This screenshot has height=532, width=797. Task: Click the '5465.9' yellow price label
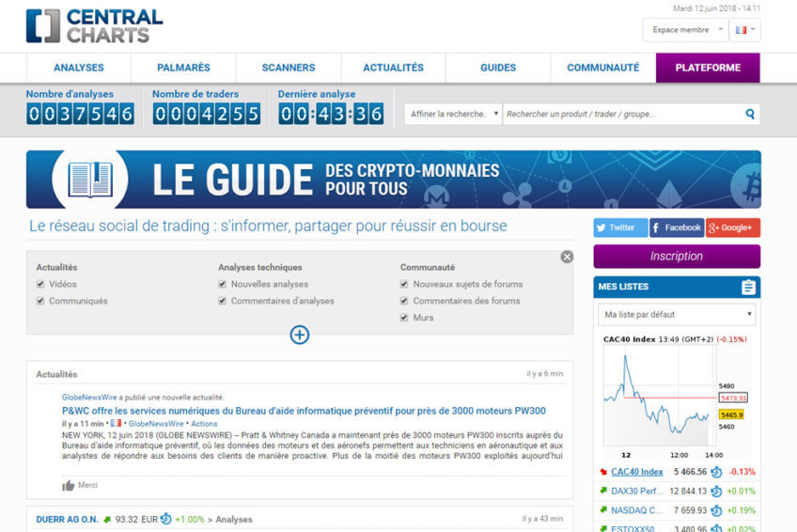point(731,415)
